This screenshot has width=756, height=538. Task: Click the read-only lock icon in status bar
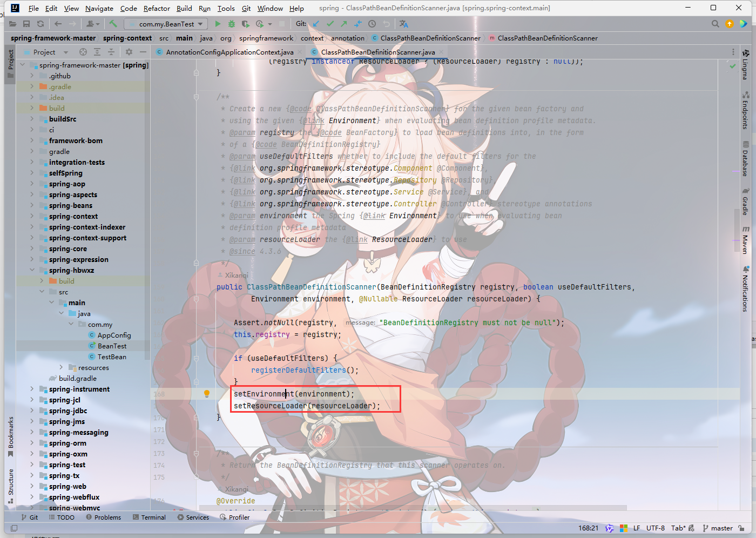741,528
